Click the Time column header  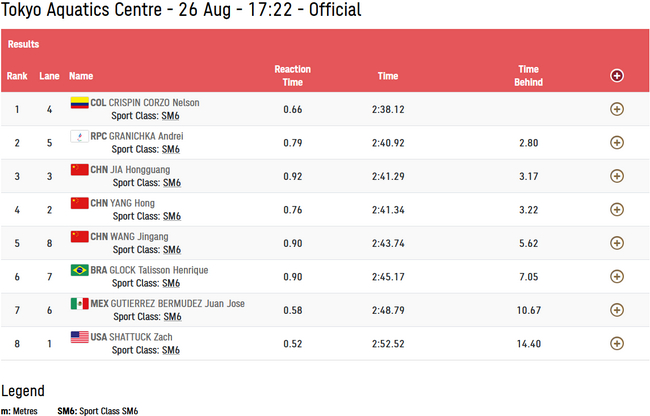(x=388, y=76)
